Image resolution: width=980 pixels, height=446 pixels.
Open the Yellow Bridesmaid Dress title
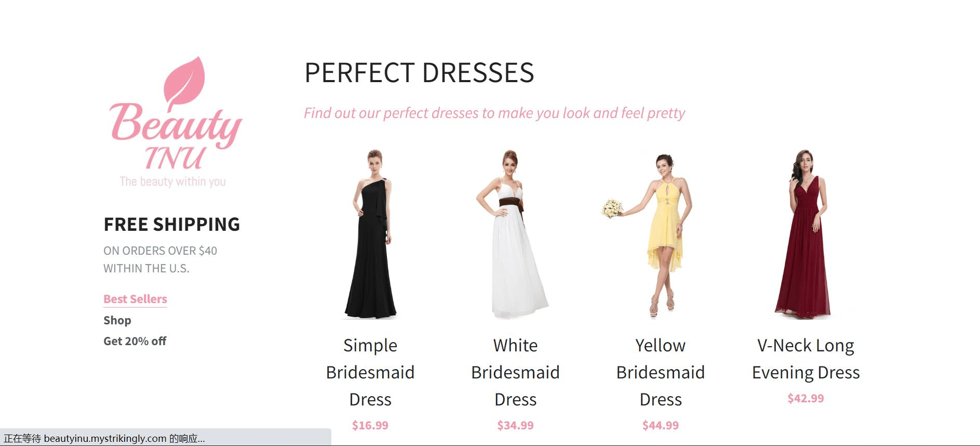[661, 372]
